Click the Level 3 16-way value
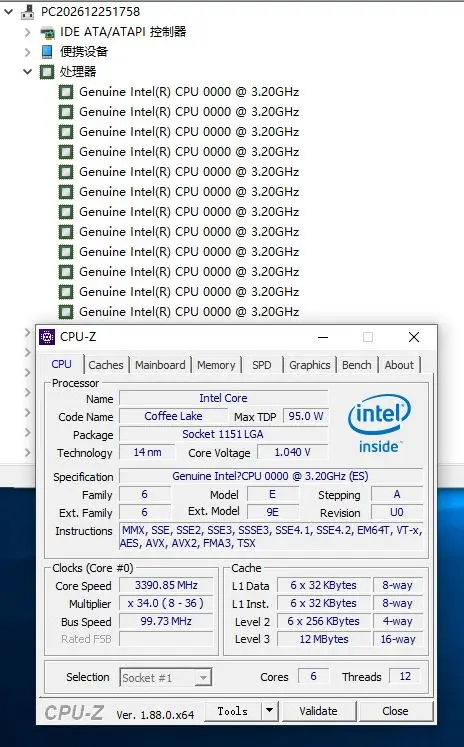464x747 pixels. (x=398, y=639)
